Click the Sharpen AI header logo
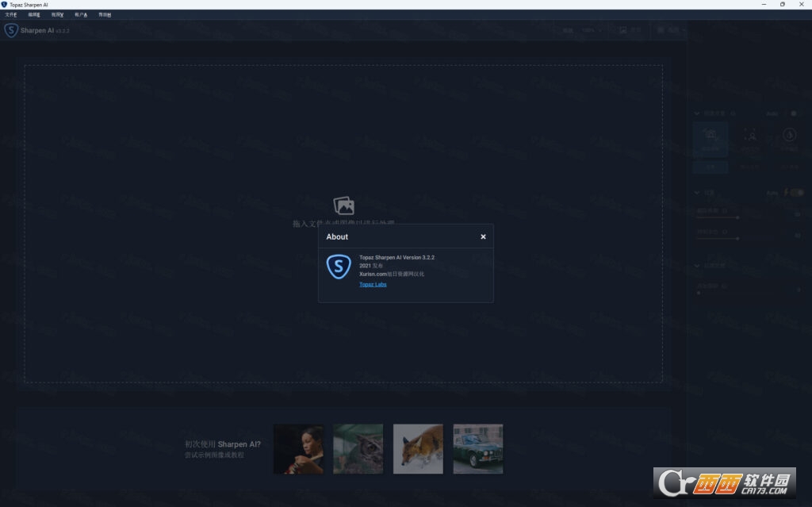 [11, 31]
